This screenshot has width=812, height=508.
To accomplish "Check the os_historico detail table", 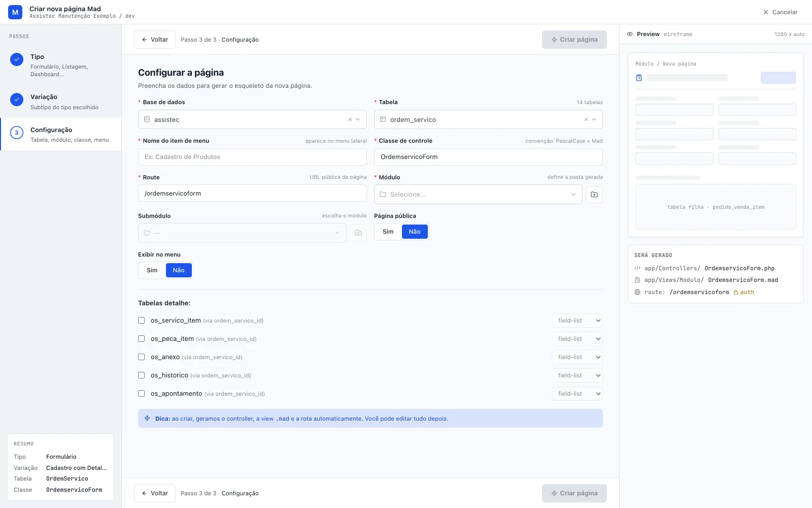I will [x=142, y=375].
